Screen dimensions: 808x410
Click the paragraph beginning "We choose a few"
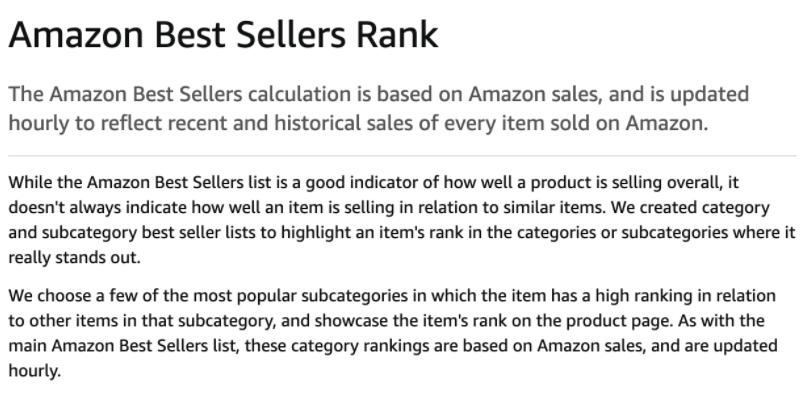393,333
